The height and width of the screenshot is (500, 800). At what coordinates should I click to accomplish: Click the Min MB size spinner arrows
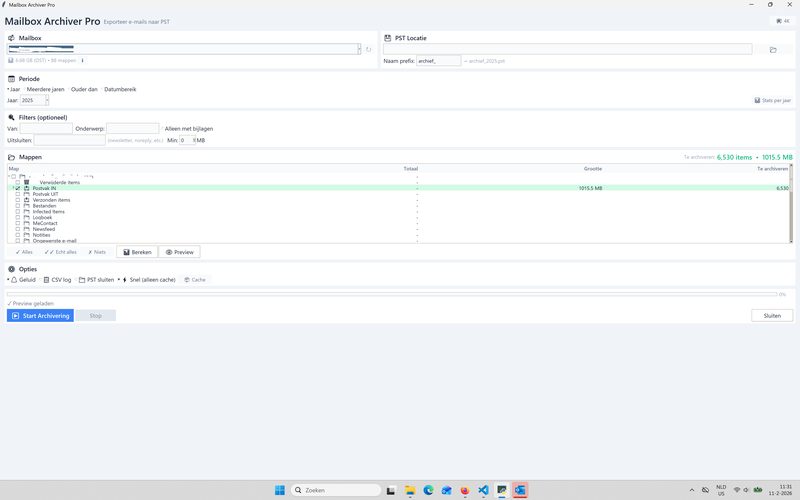pos(194,140)
